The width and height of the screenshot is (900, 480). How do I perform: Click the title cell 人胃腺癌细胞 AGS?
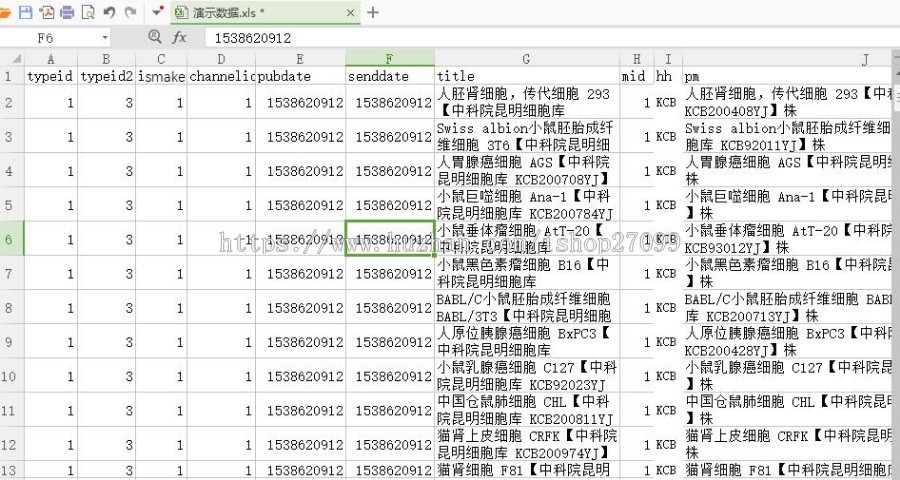coord(526,171)
